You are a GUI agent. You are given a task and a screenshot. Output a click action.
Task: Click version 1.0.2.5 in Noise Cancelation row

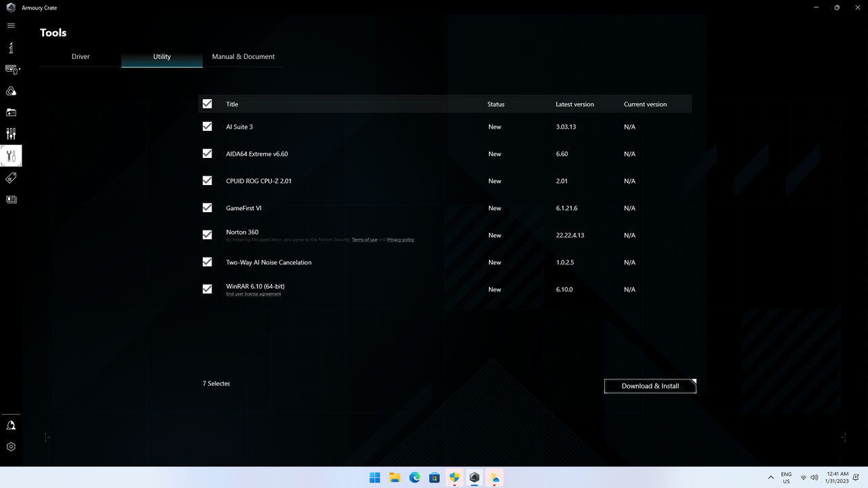[565, 262]
